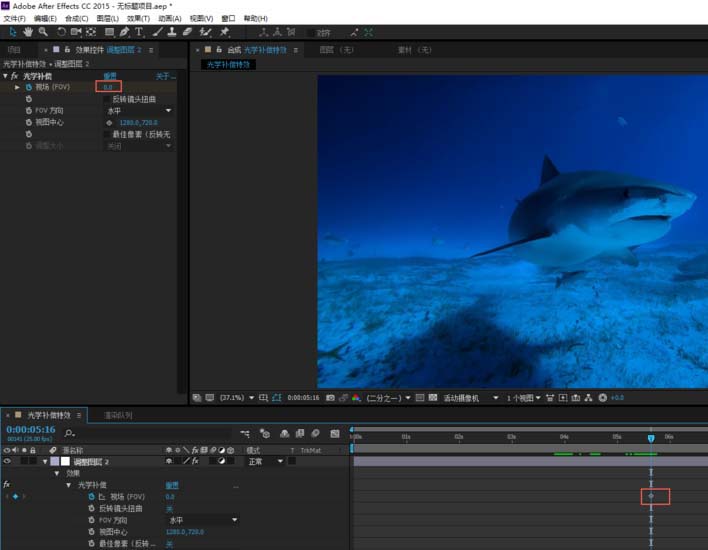Click the FOV stopwatch in Effect Controls
This screenshot has width=708, height=550.
coord(28,88)
